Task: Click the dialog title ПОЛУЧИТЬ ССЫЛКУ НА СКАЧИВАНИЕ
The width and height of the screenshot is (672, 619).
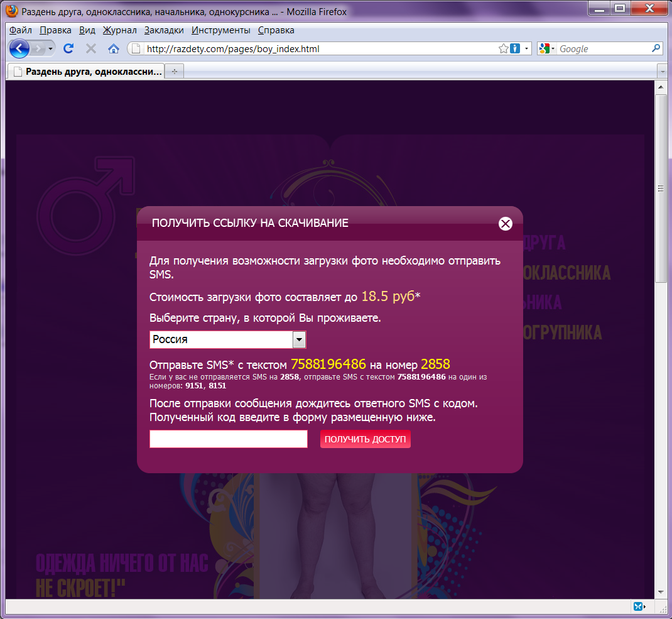Action: pos(250,223)
